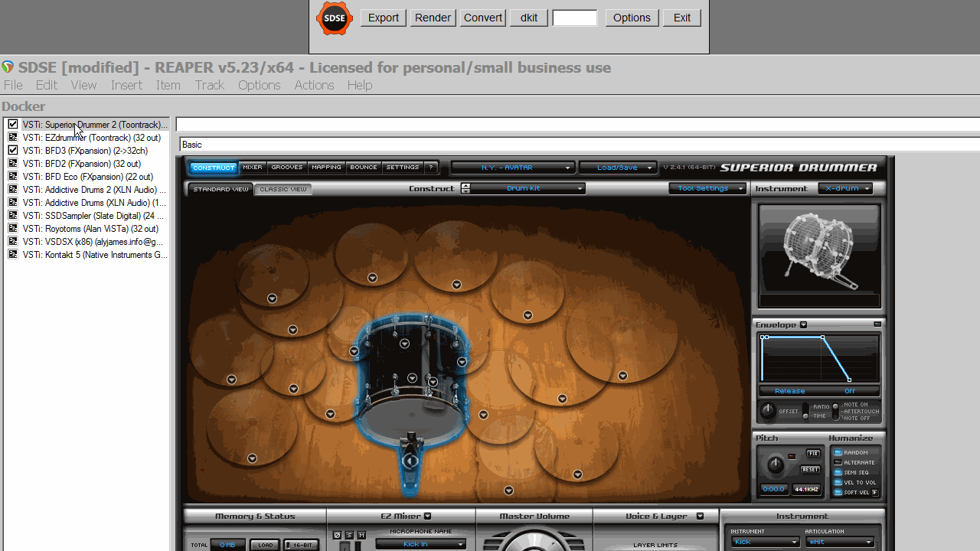Switch to the Construct tab

(214, 168)
